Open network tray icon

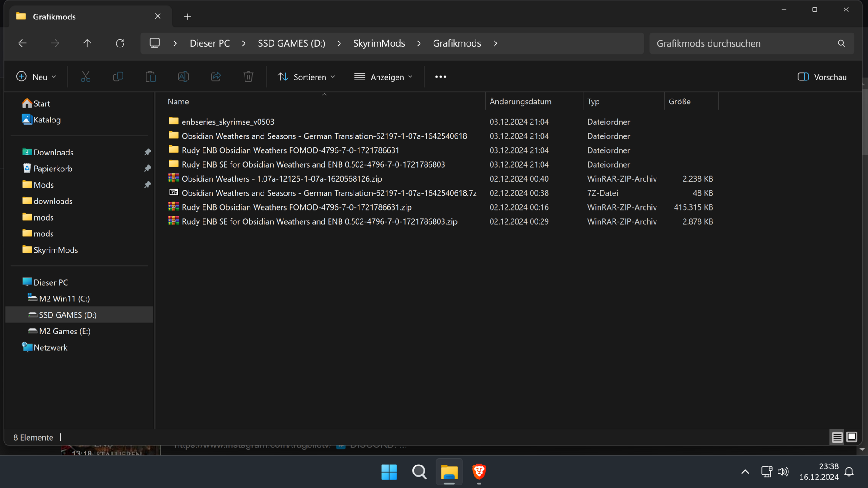(x=766, y=472)
